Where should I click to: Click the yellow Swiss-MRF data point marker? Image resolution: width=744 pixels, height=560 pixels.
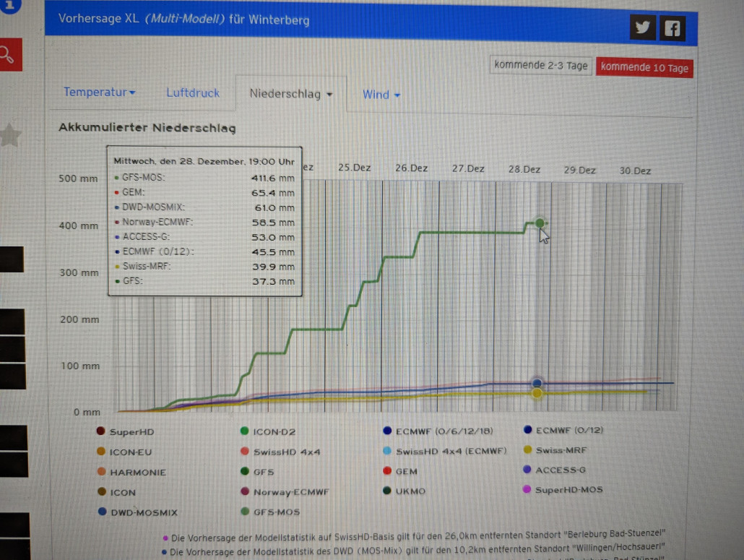click(537, 393)
